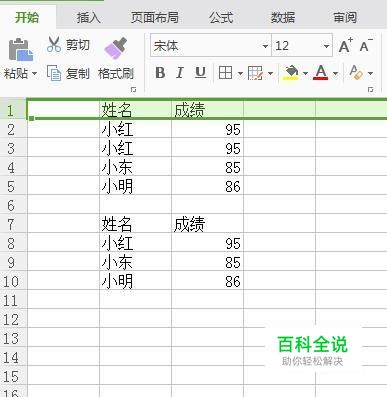Select the 小东 cell in row 4
The height and width of the screenshot is (397, 387).
tap(135, 167)
